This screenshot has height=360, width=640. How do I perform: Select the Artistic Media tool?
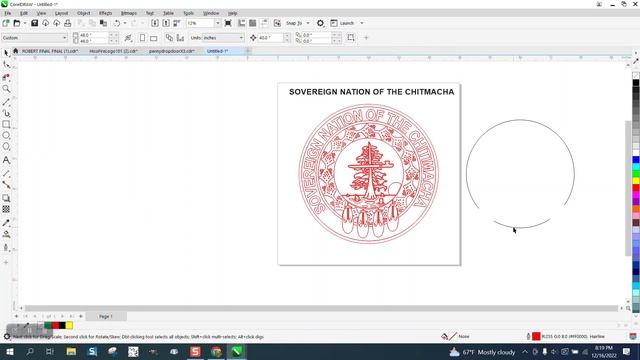pos(6,113)
